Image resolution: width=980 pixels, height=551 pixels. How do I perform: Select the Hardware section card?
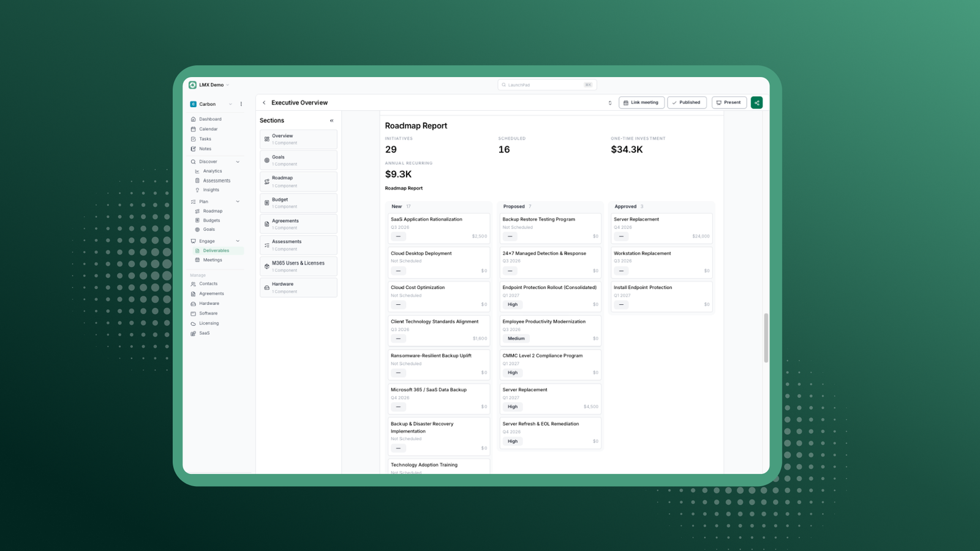[298, 288]
